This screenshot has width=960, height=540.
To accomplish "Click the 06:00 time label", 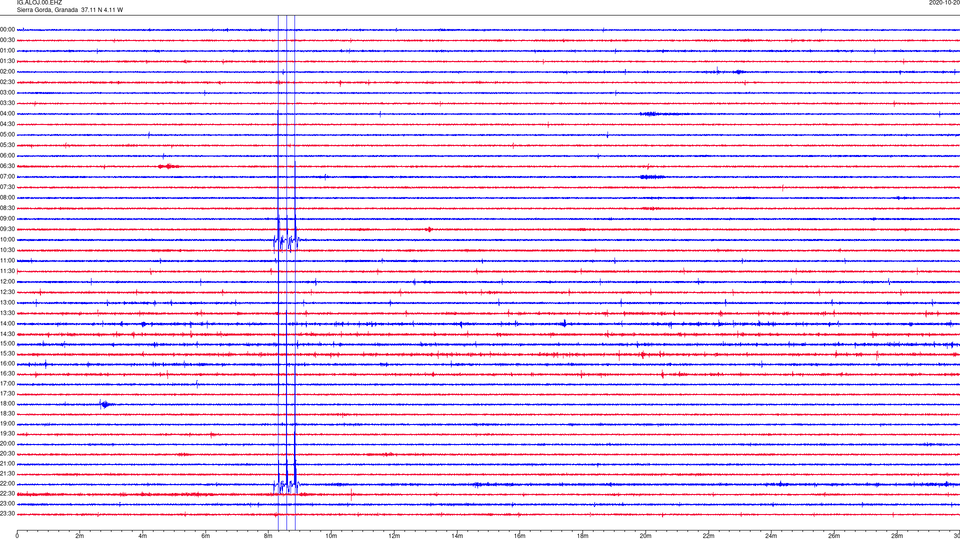I will (7, 156).
